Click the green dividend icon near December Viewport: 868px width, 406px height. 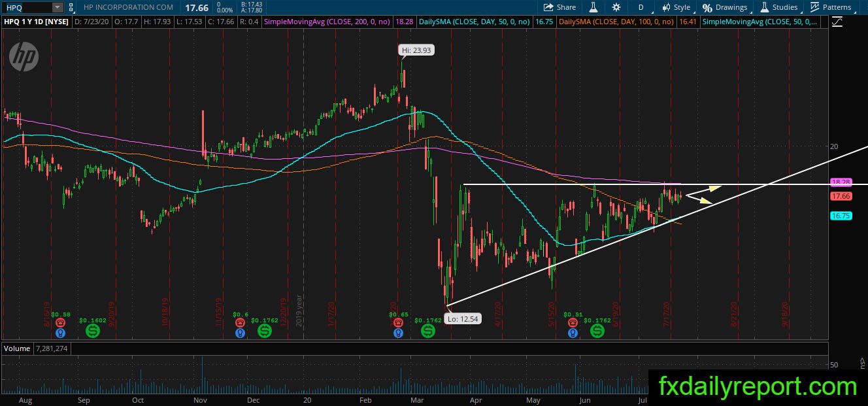265,331
